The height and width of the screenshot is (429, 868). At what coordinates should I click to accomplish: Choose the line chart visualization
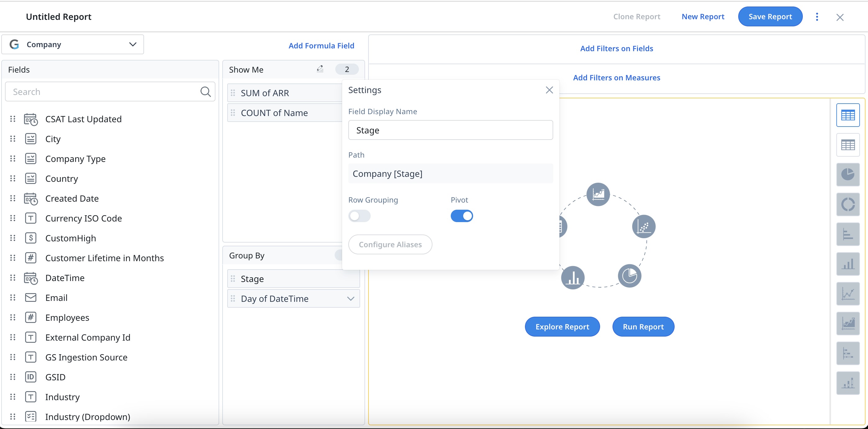pos(848,294)
